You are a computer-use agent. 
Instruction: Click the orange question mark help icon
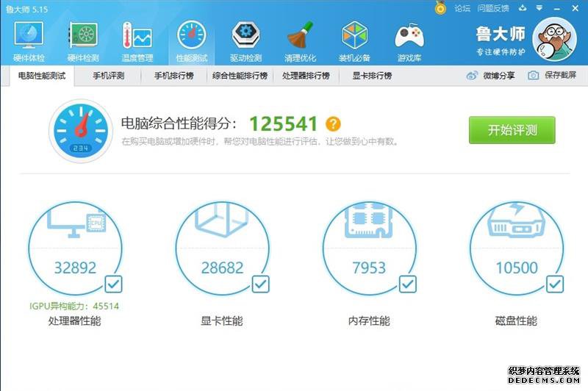point(333,123)
